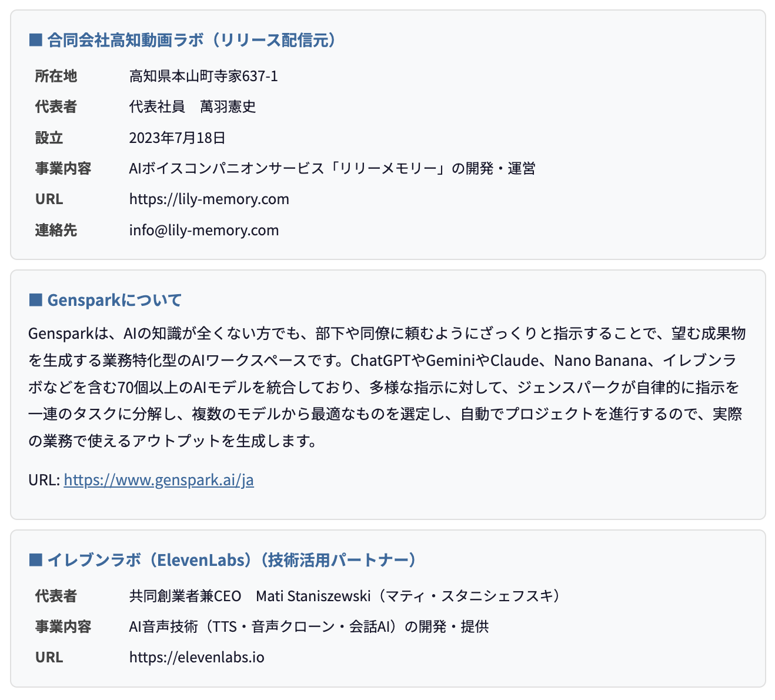The width and height of the screenshot is (775, 700).
Task: Click the 連絡先 label
Action: [x=56, y=230]
